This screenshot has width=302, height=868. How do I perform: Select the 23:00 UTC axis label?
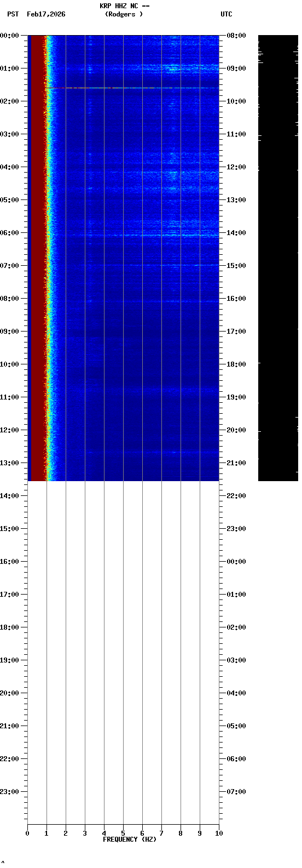236,529
